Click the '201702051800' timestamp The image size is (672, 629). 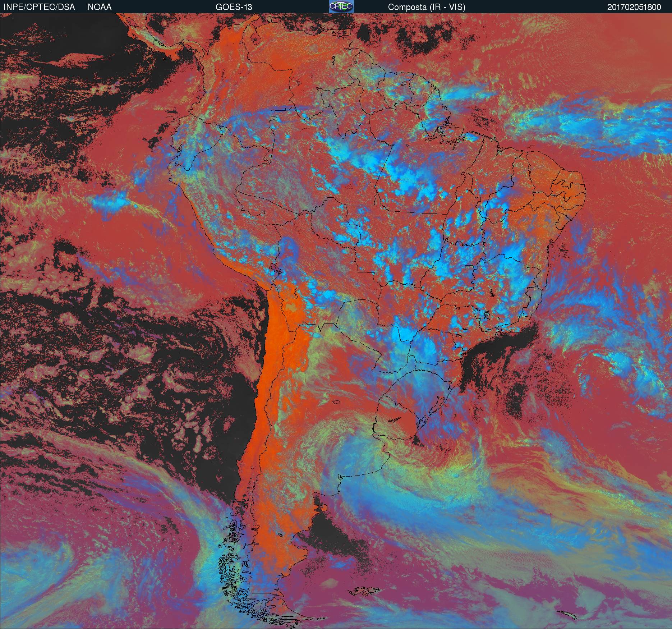634,7
